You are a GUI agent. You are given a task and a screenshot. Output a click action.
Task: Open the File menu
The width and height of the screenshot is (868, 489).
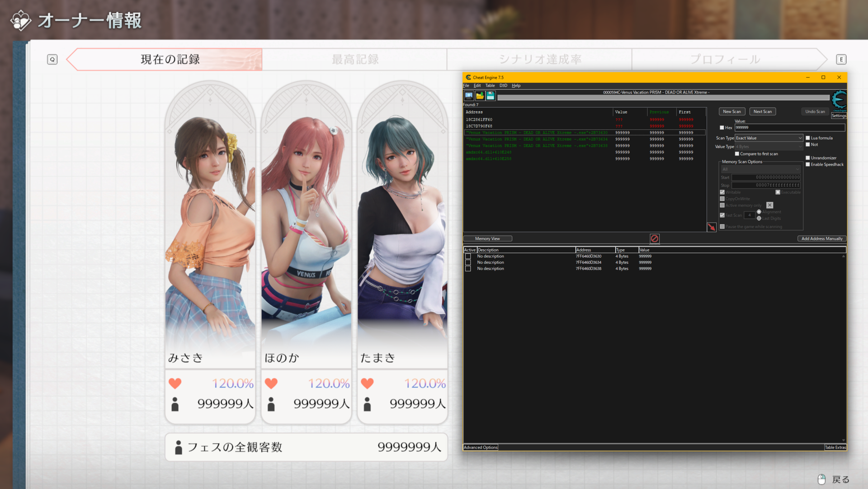(466, 85)
